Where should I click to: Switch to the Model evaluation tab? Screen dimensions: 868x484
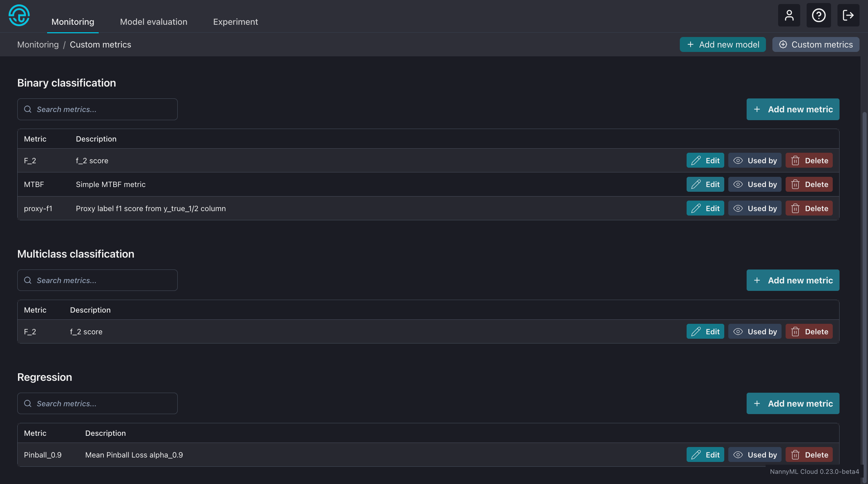[x=153, y=21]
